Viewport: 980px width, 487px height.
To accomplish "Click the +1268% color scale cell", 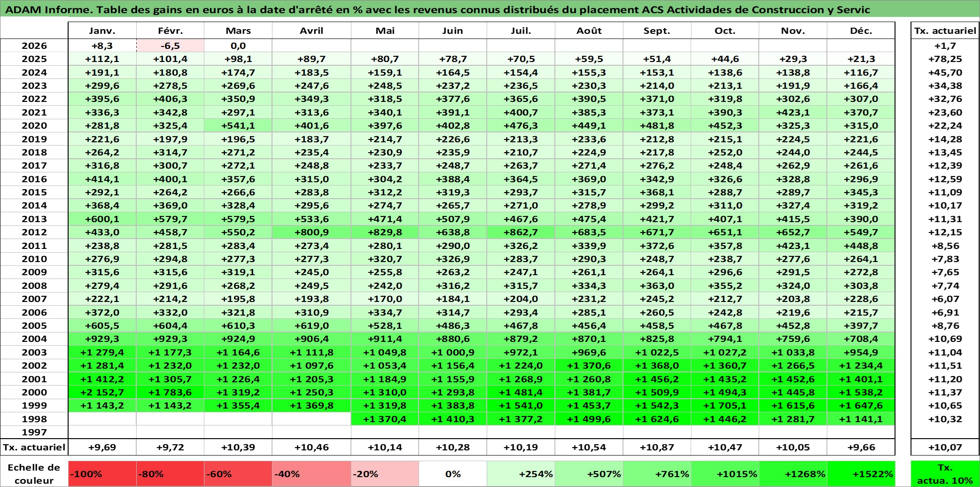I will 793,474.
